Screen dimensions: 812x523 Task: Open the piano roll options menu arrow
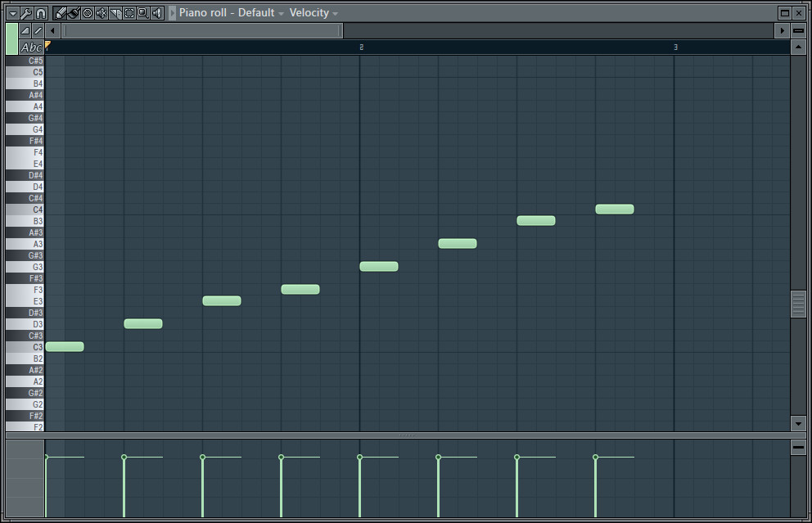(x=13, y=13)
